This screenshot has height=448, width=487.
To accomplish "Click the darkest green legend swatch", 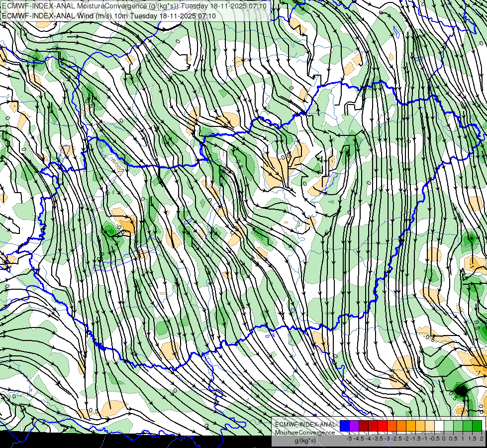I will 477,426.
